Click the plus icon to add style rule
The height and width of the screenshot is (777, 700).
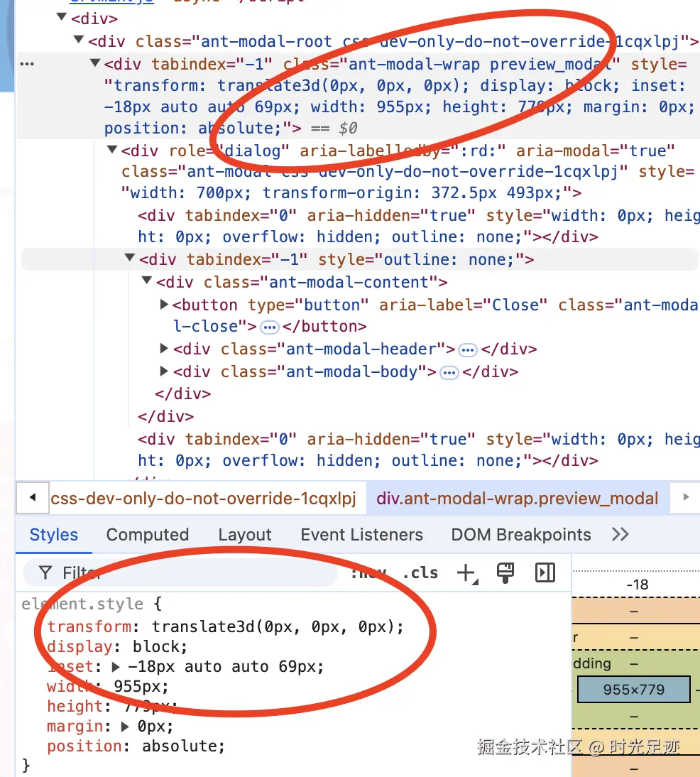tap(466, 572)
